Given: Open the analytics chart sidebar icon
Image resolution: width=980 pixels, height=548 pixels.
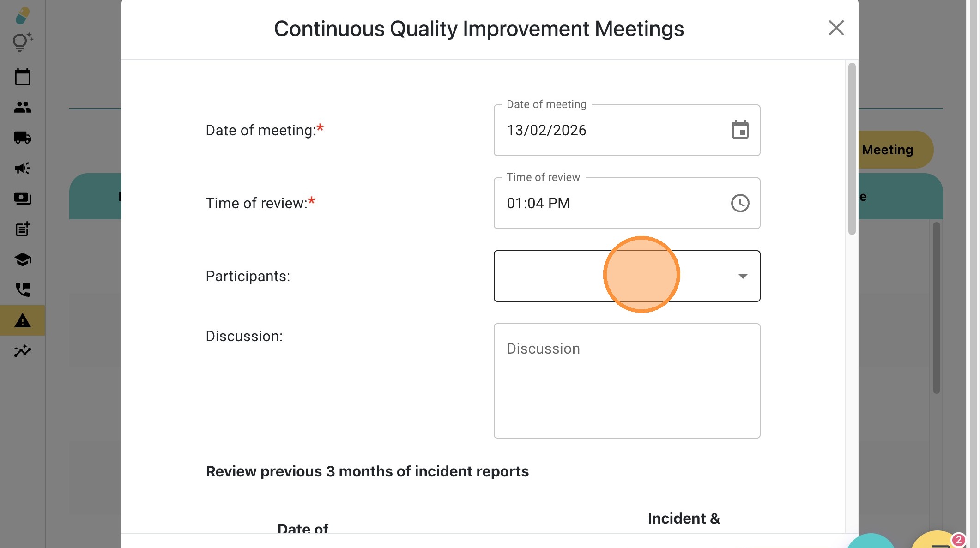Looking at the screenshot, I should tap(22, 351).
